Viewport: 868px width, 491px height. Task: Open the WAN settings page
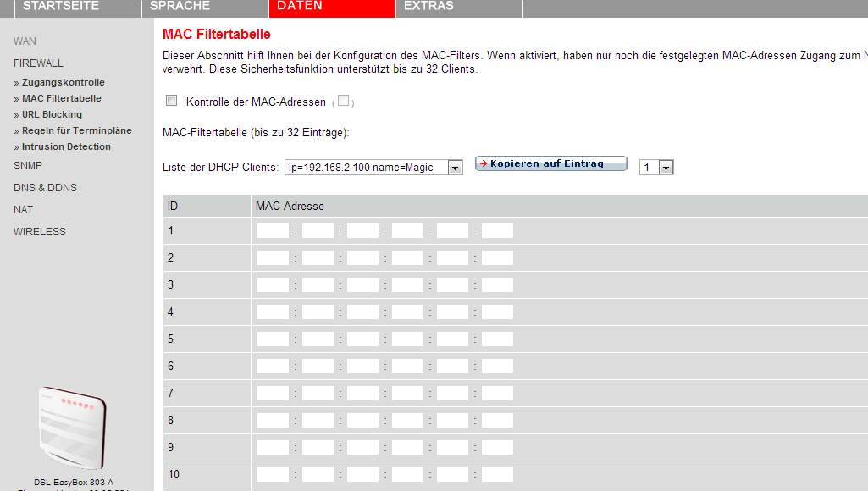pos(24,41)
